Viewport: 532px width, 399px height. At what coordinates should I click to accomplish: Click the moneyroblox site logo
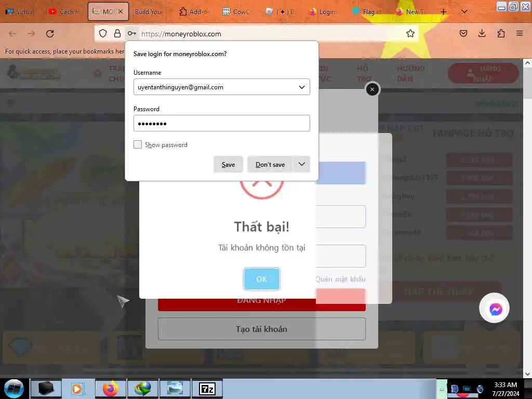click(x=34, y=72)
